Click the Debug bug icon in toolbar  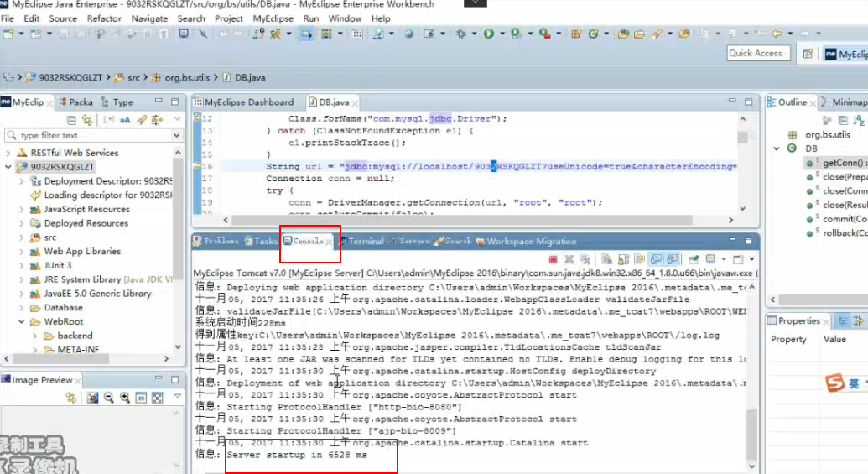[x=460, y=34]
